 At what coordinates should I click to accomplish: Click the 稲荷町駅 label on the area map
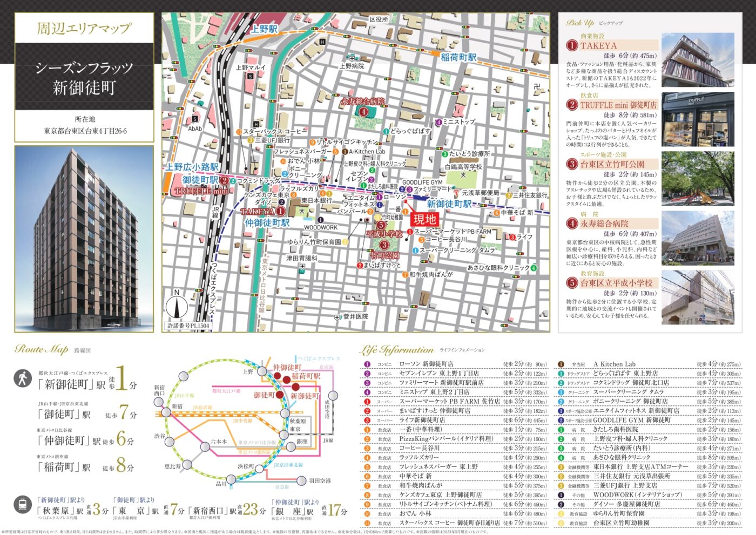click(x=458, y=57)
